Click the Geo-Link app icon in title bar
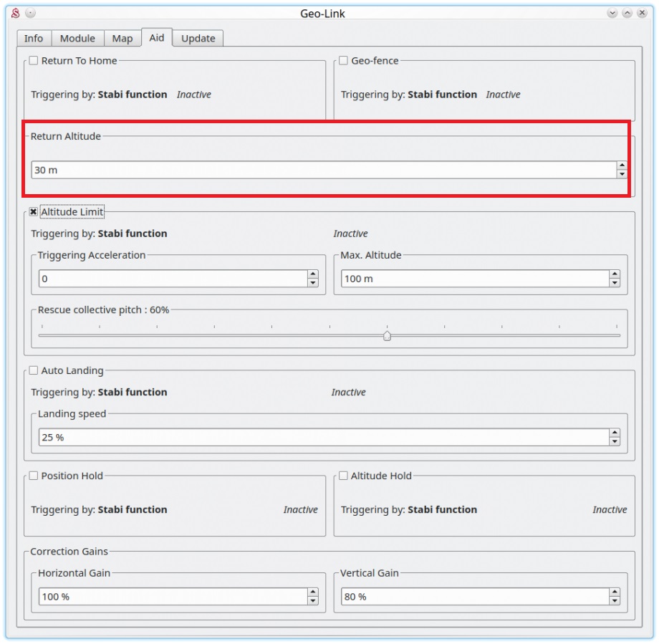This screenshot has width=659, height=644. [15, 13]
